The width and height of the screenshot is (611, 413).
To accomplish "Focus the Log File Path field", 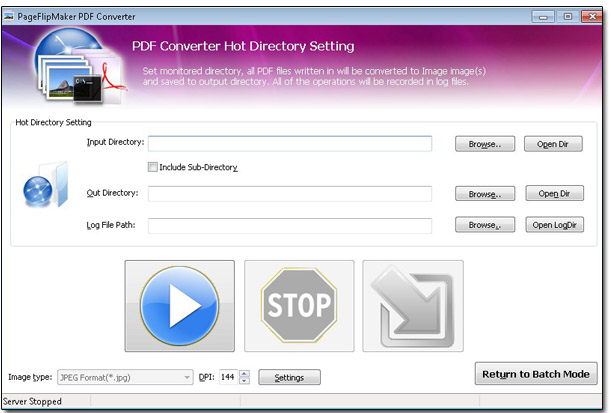I will [290, 226].
